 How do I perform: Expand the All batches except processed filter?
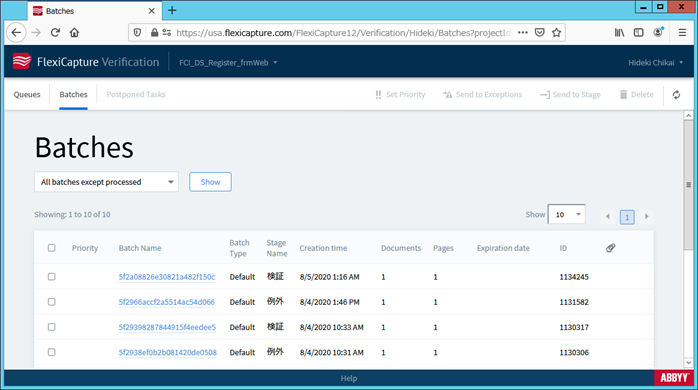pos(106,182)
